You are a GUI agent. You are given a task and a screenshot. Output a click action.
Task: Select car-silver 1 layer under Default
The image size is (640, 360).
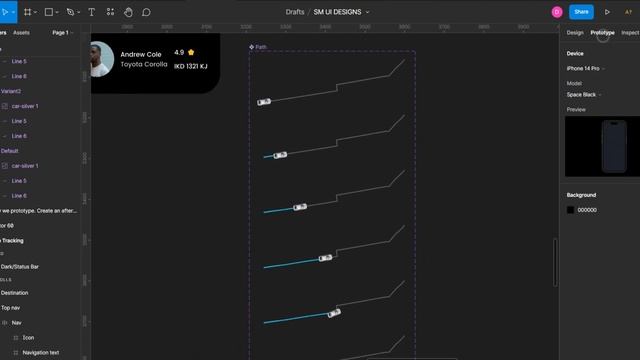pos(25,166)
